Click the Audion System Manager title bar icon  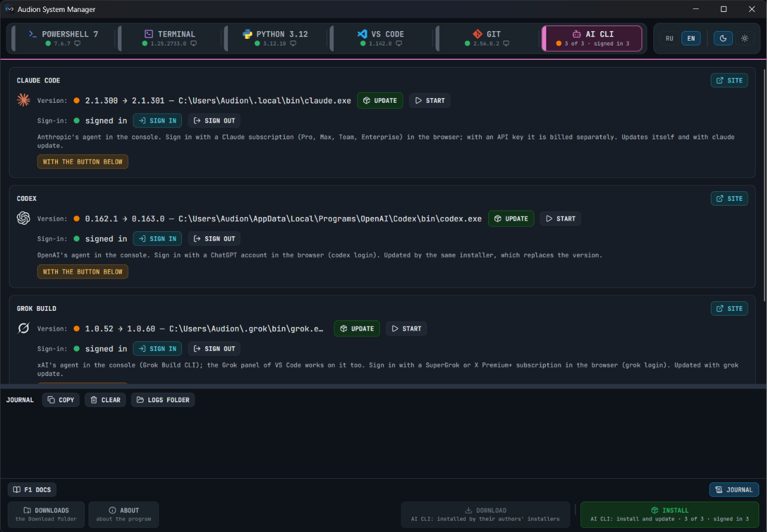[x=10, y=9]
